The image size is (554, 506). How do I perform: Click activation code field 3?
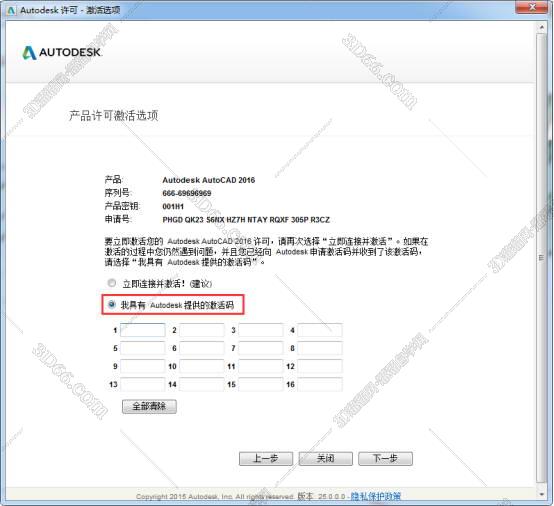pos(261,330)
